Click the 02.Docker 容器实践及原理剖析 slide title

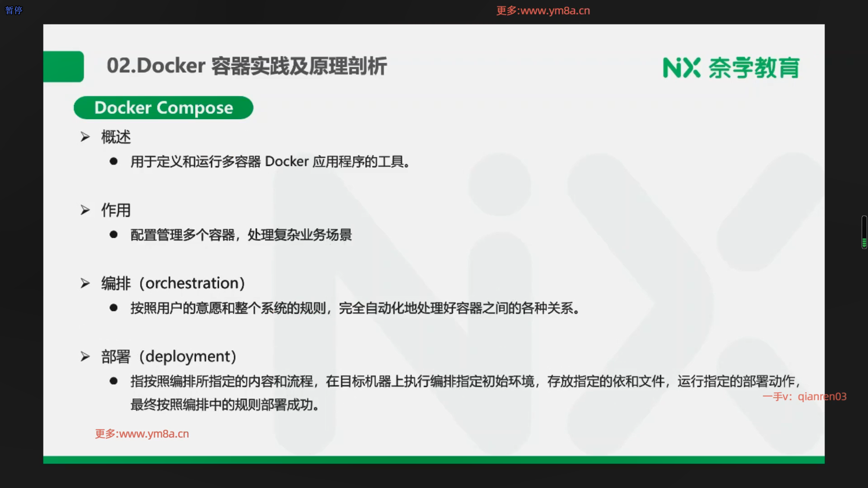(247, 66)
